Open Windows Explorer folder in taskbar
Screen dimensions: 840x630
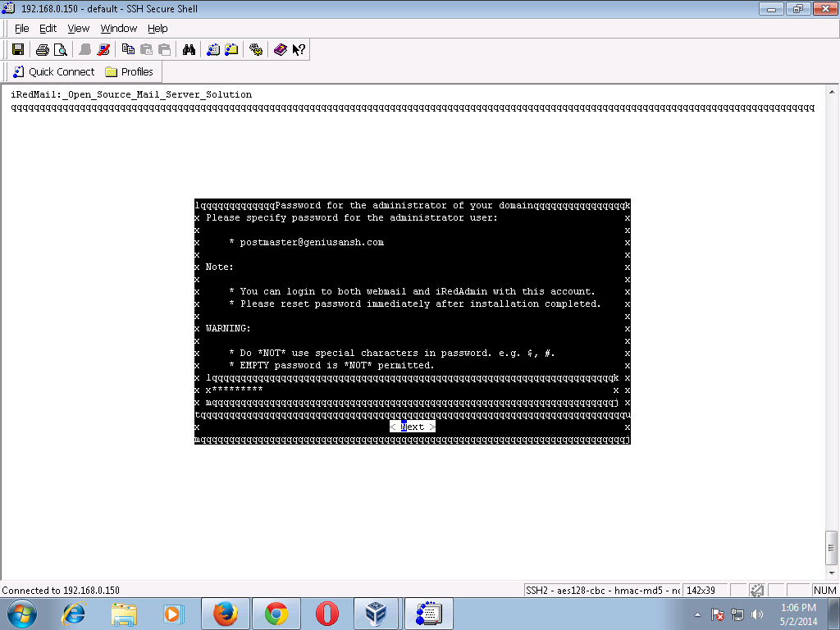[124, 614]
